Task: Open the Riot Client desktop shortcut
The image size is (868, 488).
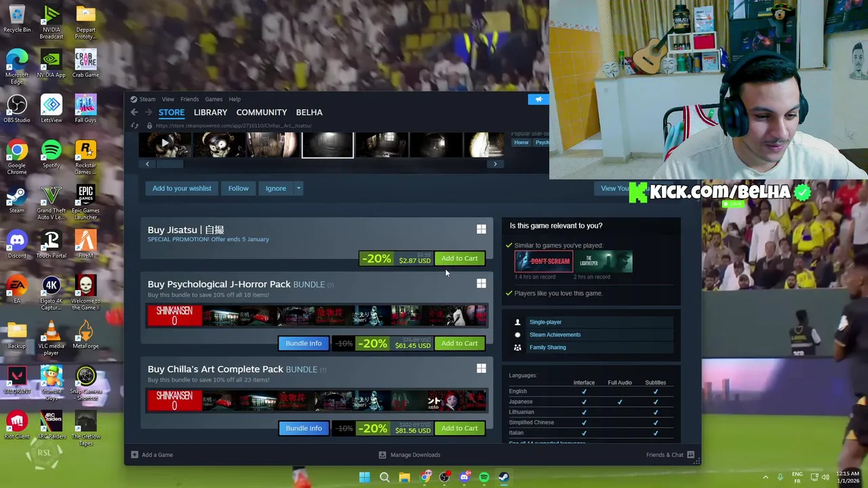Action: 17,426
